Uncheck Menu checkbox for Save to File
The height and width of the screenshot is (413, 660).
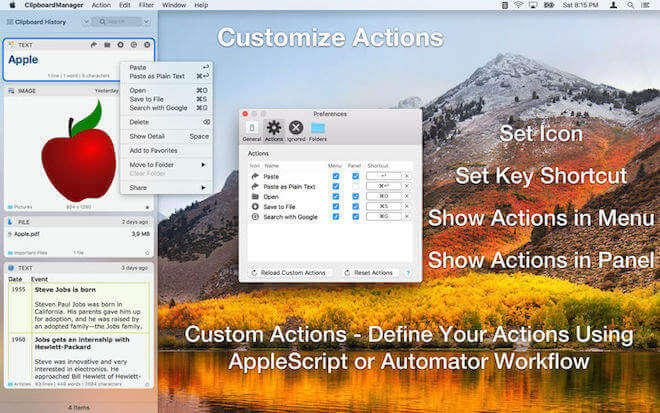(335, 206)
